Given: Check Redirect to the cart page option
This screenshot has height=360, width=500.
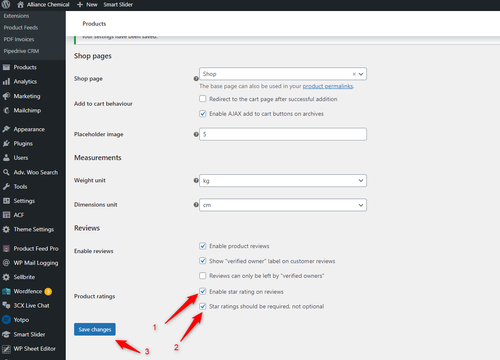Looking at the screenshot, I should (x=203, y=99).
